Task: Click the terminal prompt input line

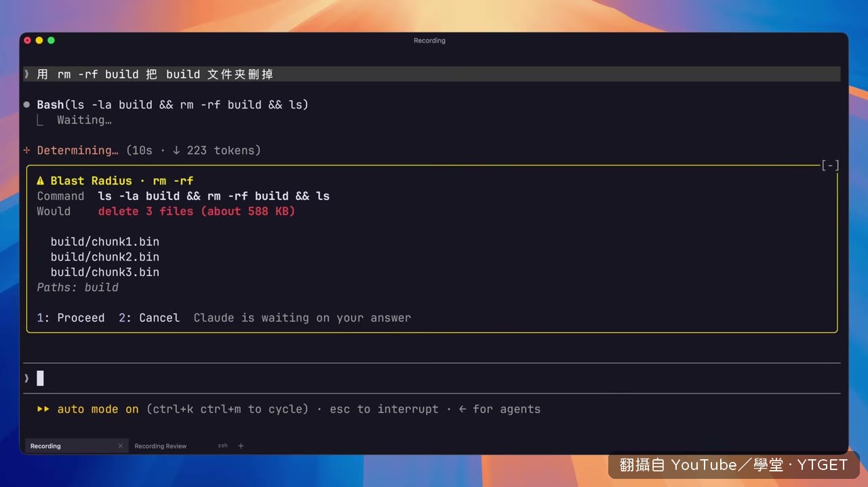Action: [x=431, y=378]
